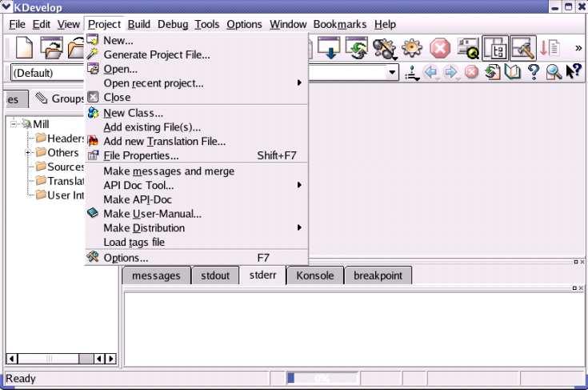This screenshot has height=390, width=588.
Task: Click the Open project toolbar icon
Action: coord(51,48)
